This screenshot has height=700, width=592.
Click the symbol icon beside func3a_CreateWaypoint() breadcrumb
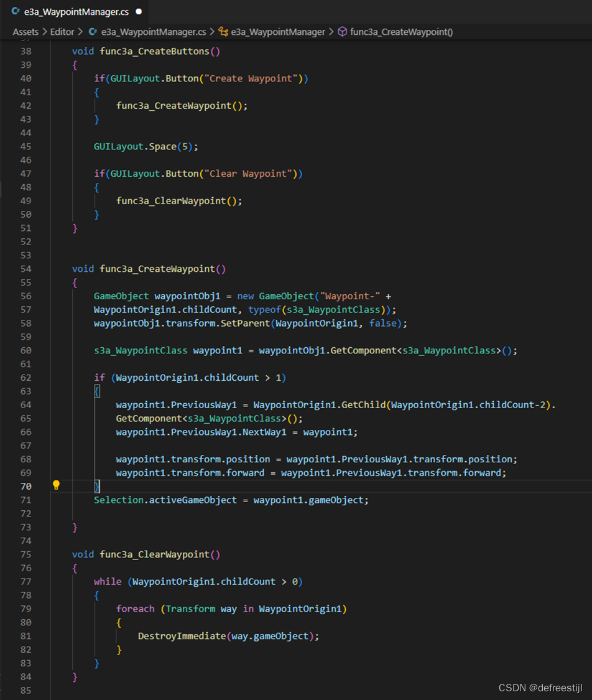click(343, 32)
